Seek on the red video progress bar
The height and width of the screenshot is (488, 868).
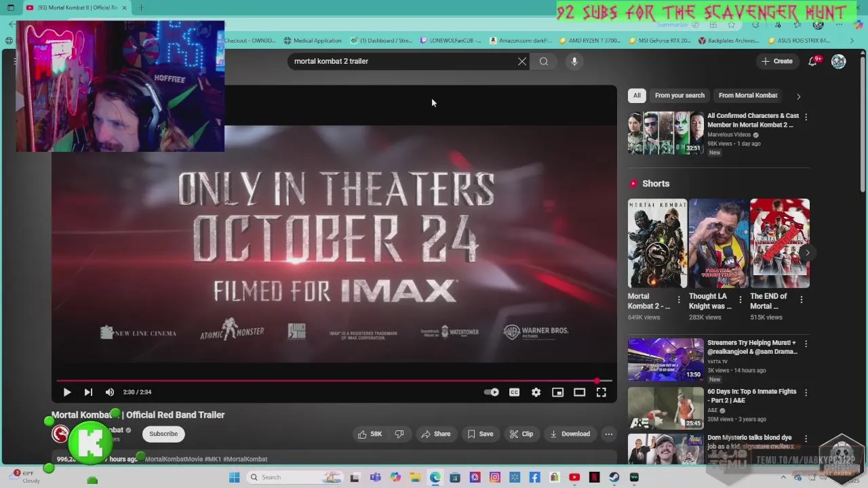(x=334, y=381)
